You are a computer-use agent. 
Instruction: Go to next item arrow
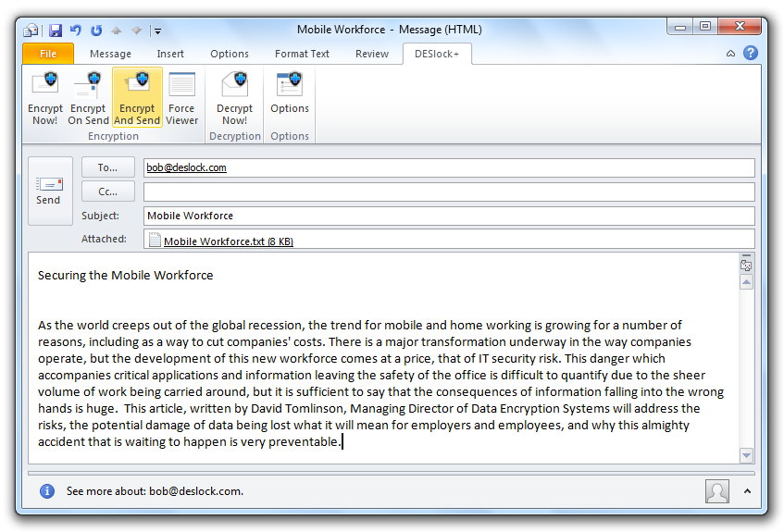pyautogui.click(x=136, y=31)
